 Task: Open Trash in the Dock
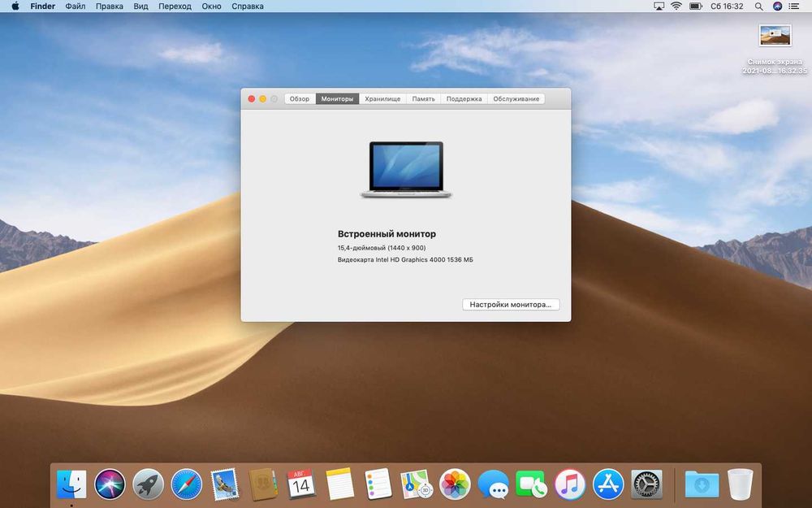[x=740, y=484]
